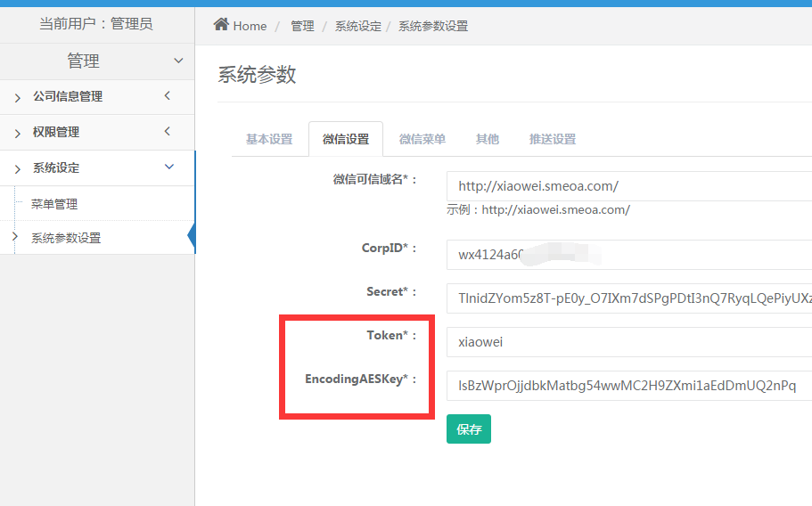Click the 系统设定 breadcrumb link
This screenshot has width=812, height=506.
click(x=357, y=26)
